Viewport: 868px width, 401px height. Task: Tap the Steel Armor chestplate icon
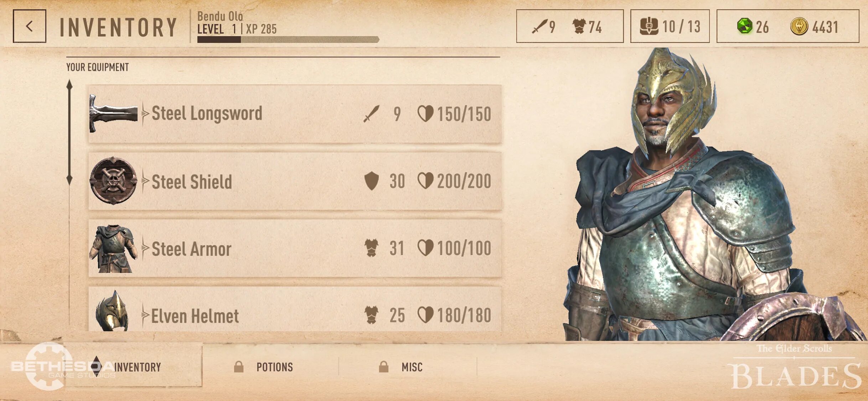113,248
